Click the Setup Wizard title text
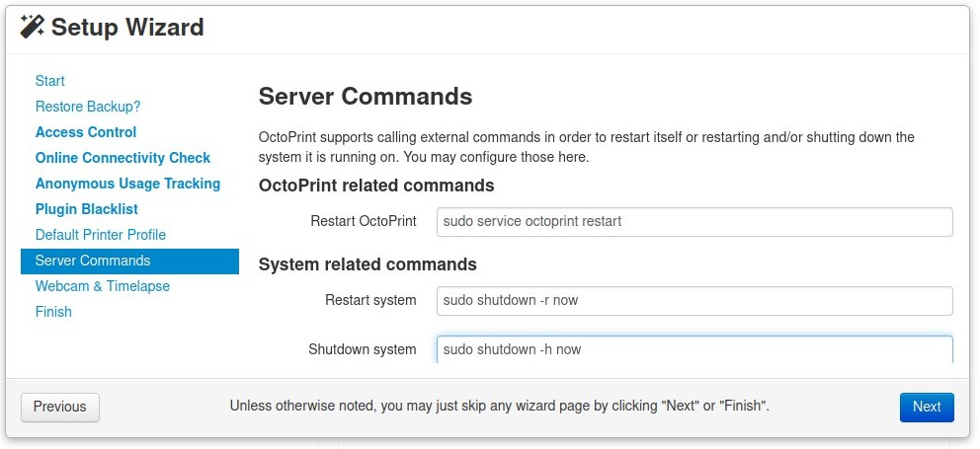 (x=127, y=27)
